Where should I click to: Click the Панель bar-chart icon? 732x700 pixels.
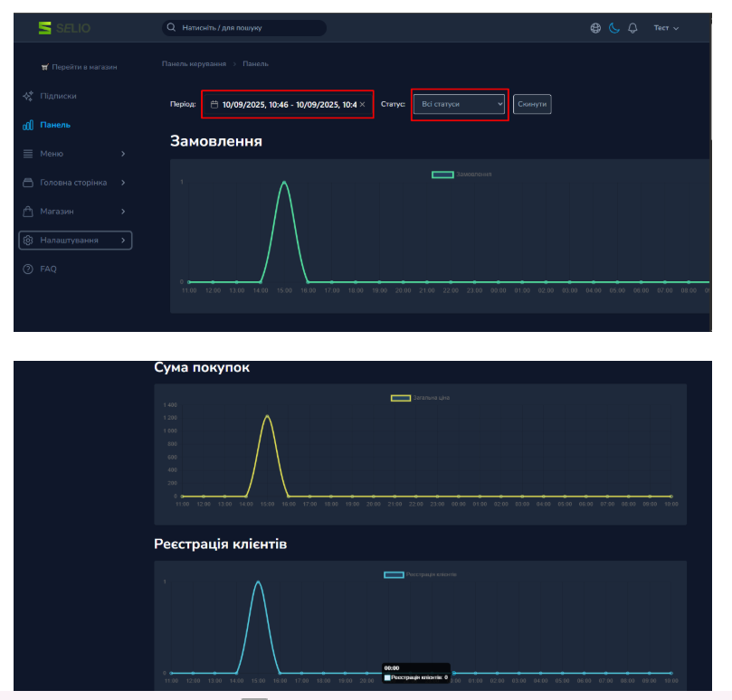(28, 125)
